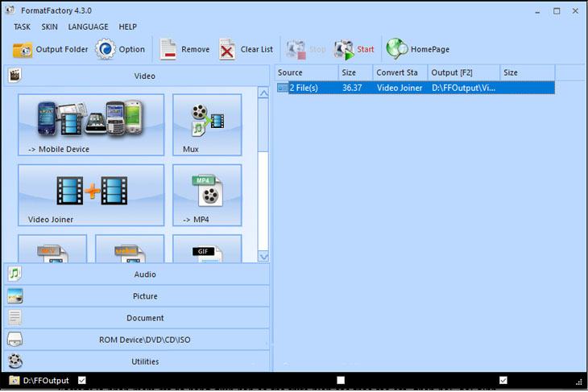Screen dimensions: 588x392
Task: Click the FormatFactory title bar app icon
Action: coord(10,10)
